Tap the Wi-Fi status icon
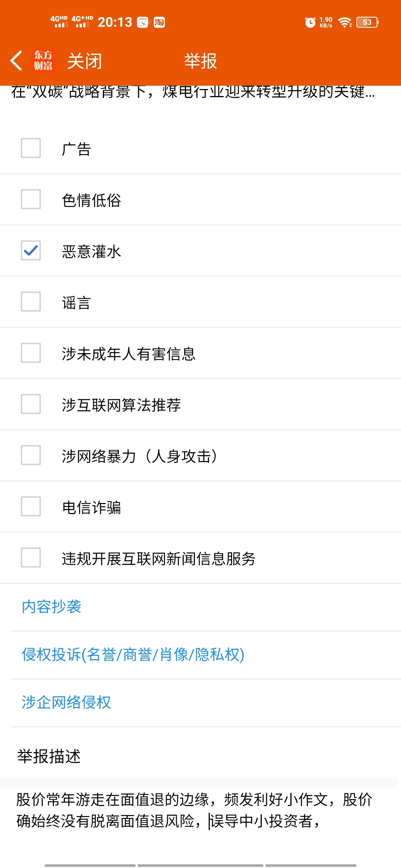This screenshot has height=868, width=401. [x=345, y=22]
